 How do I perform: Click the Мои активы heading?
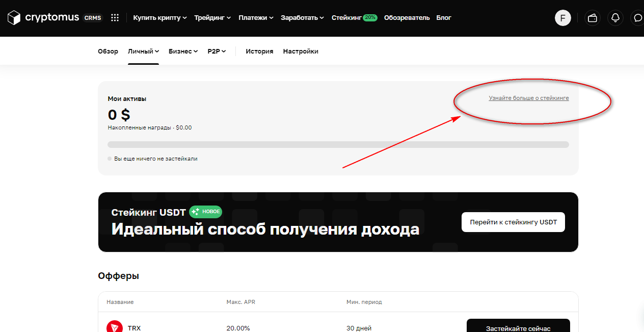(x=127, y=98)
